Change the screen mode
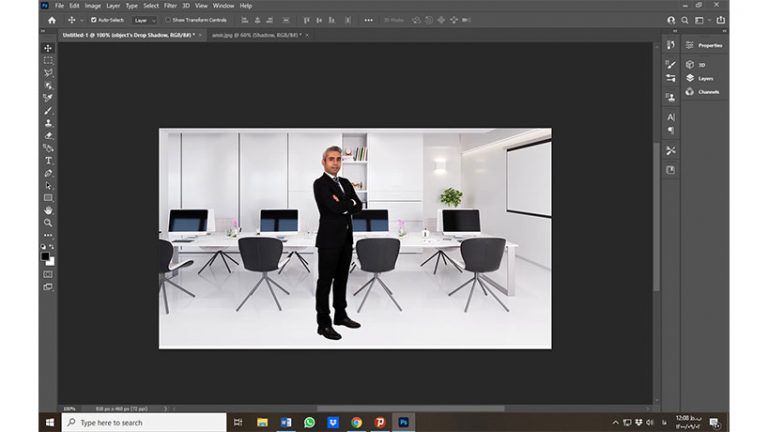 pos(48,287)
